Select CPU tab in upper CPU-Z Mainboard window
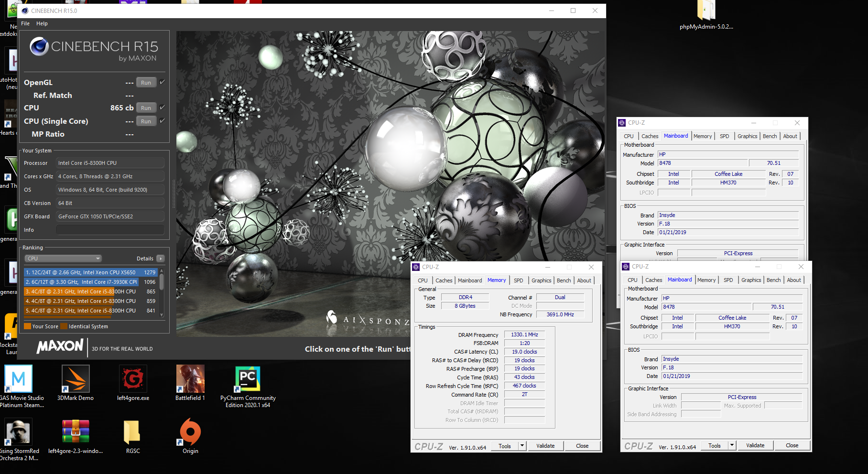The width and height of the screenshot is (868, 474). click(629, 136)
